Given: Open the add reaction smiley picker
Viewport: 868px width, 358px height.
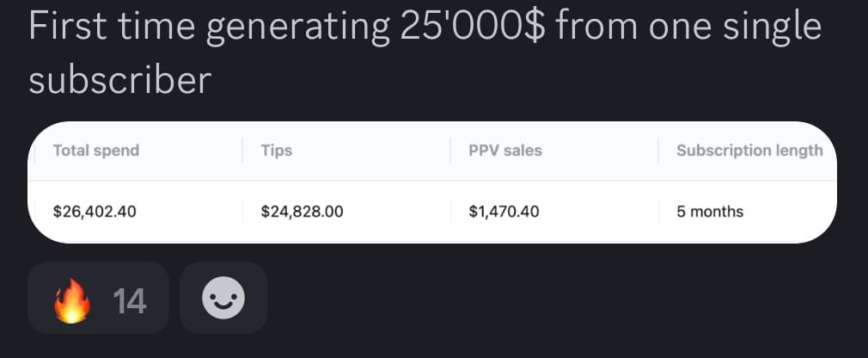Looking at the screenshot, I should point(223,299).
